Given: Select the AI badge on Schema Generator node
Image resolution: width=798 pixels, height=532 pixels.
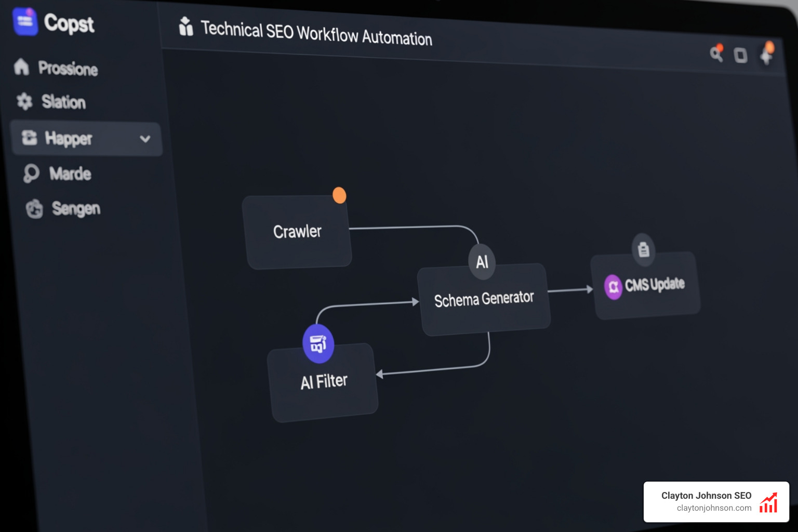Looking at the screenshot, I should coord(481,262).
